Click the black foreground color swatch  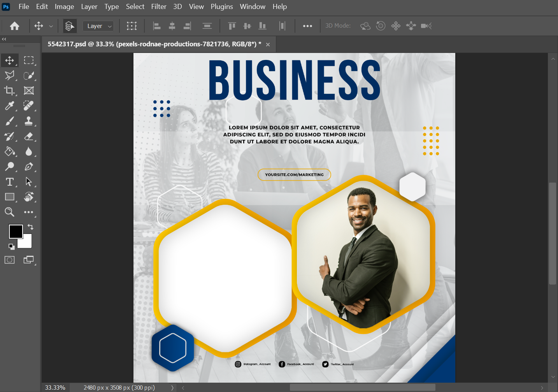coord(16,231)
